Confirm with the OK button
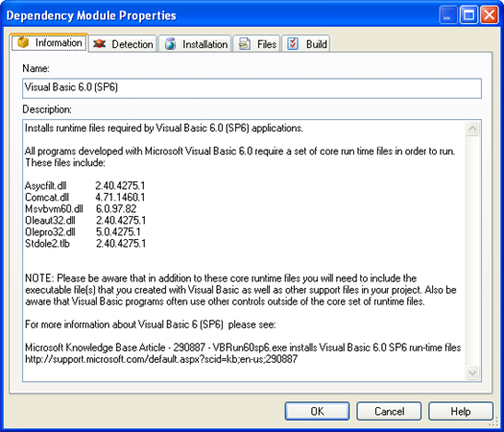Viewport: 504px width, 432px height. coord(317,411)
